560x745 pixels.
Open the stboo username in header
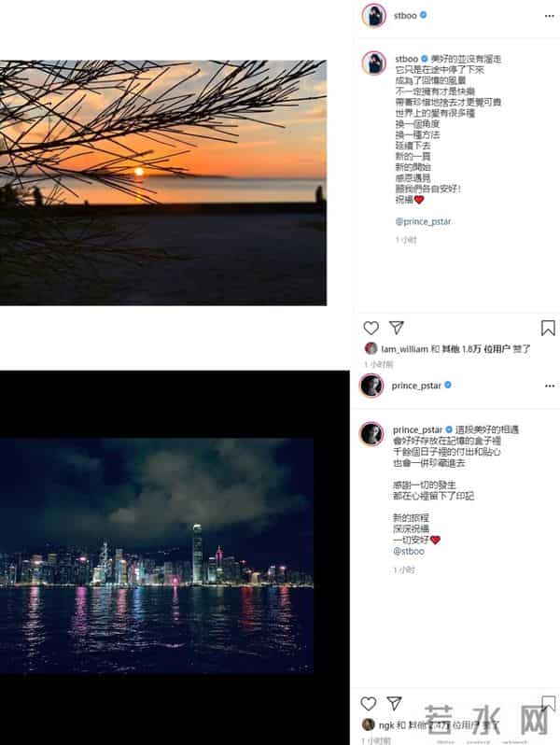405,16
